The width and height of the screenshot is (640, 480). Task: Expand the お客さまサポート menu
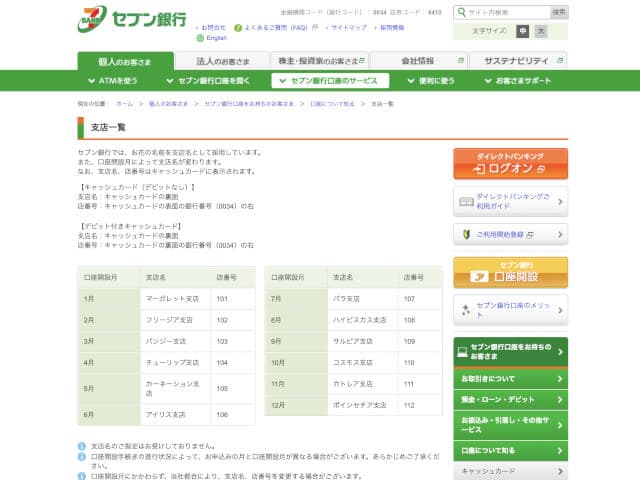(518, 81)
